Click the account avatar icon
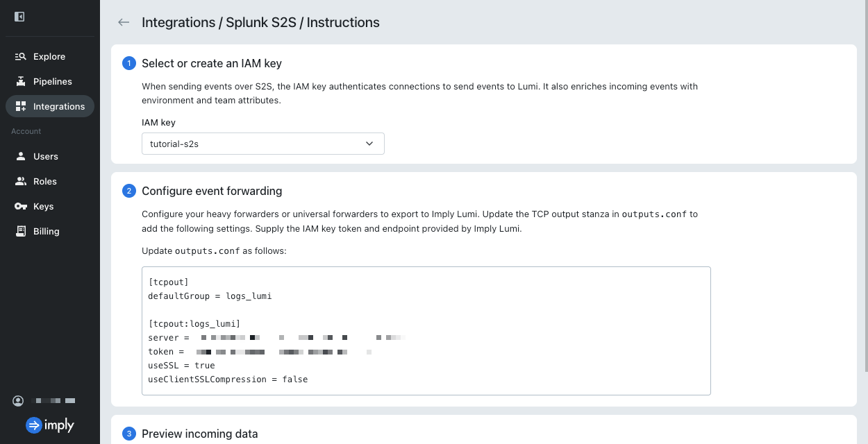 click(x=19, y=401)
